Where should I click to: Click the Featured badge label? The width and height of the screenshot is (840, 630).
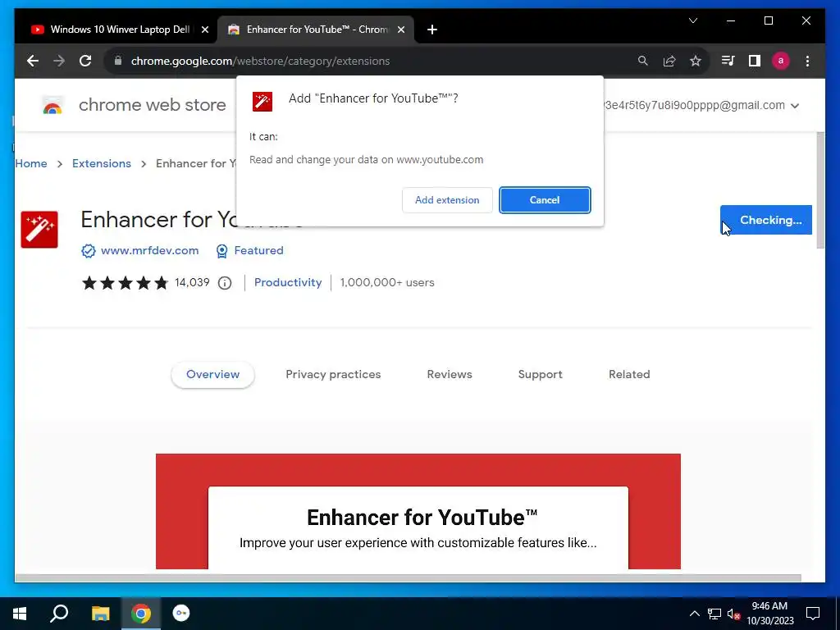coord(258,250)
